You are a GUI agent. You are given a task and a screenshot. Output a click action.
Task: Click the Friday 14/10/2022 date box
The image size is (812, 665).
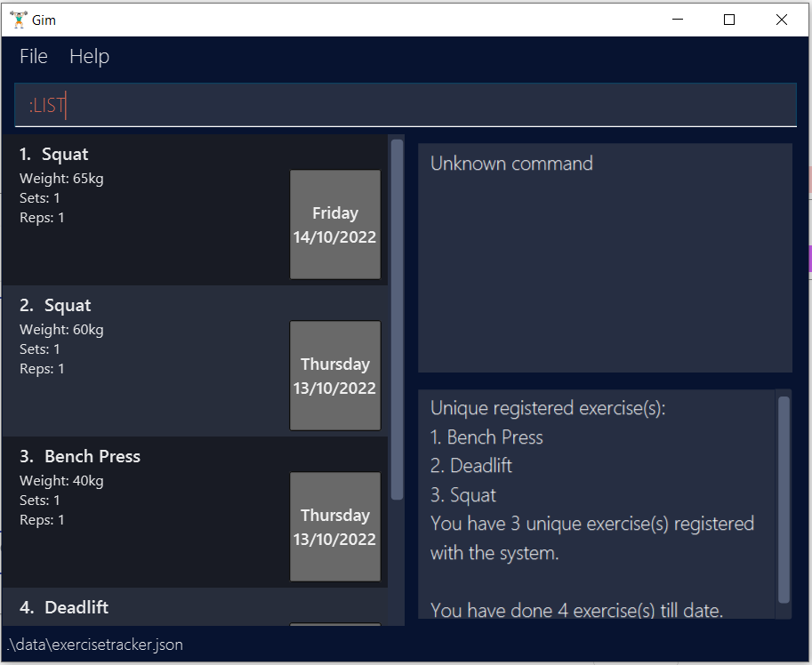click(x=335, y=225)
